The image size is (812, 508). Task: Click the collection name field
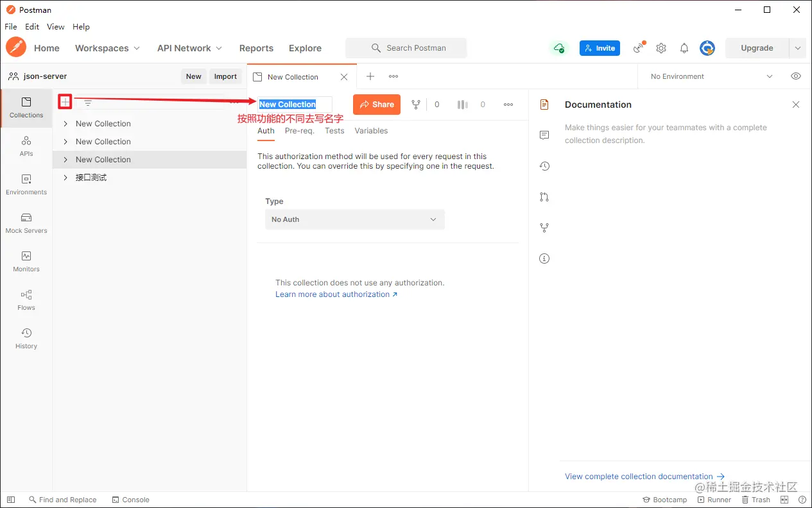point(295,105)
